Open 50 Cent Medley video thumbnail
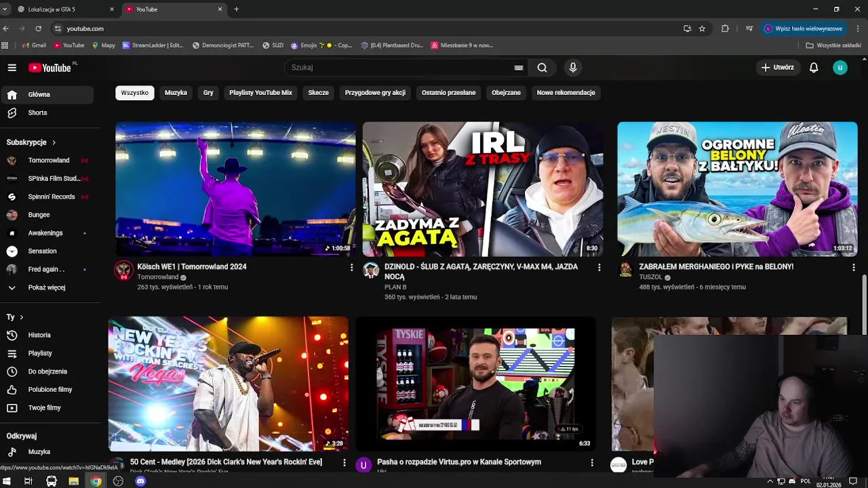The image size is (868, 488). click(229, 384)
